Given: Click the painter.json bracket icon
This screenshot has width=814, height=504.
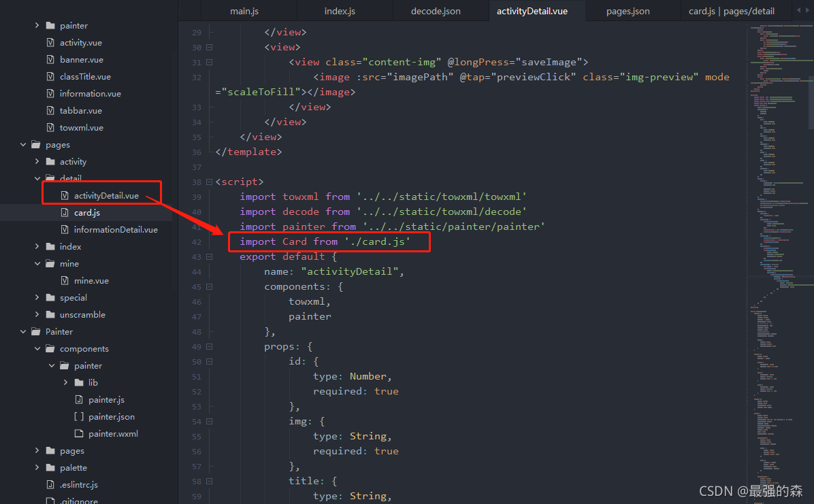Looking at the screenshot, I should coord(79,417).
